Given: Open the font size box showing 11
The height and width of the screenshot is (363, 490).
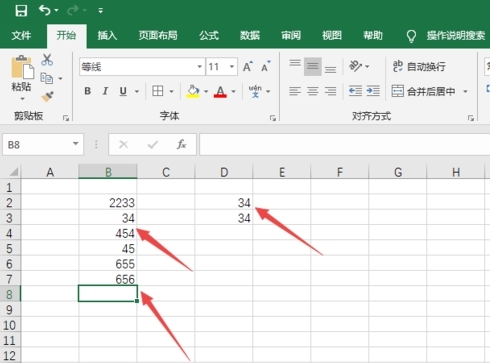Looking at the screenshot, I should click(222, 67).
